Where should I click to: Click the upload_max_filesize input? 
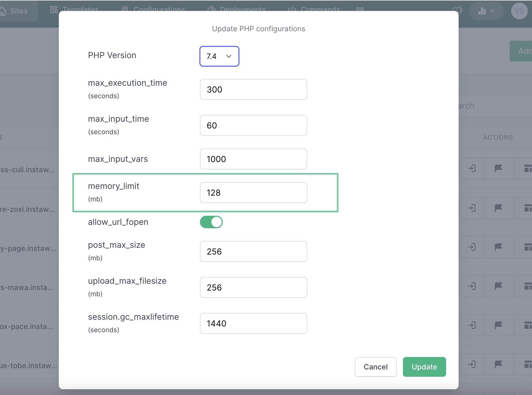click(253, 287)
